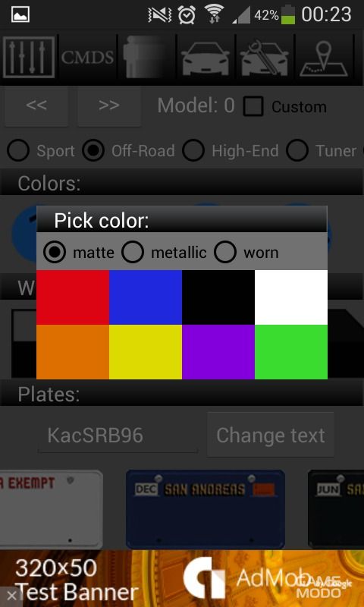
Task: Select the matte paint radio button
Action: (x=55, y=252)
